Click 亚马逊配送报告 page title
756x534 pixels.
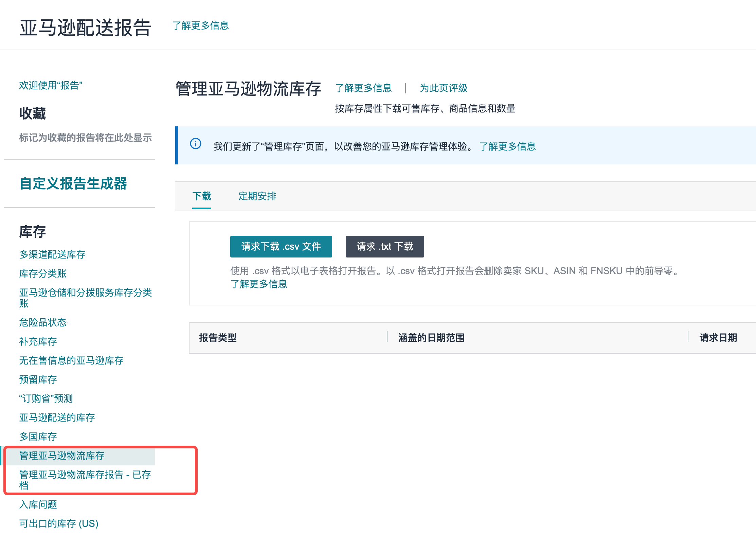(x=85, y=28)
